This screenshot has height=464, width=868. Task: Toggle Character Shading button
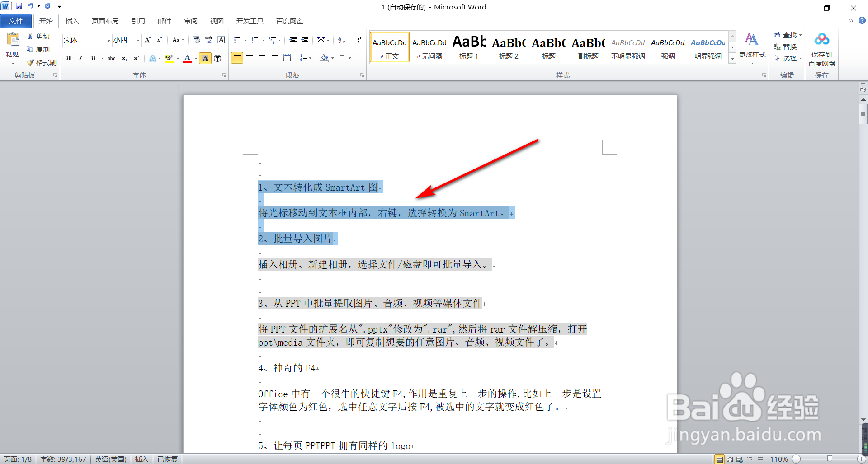point(205,58)
